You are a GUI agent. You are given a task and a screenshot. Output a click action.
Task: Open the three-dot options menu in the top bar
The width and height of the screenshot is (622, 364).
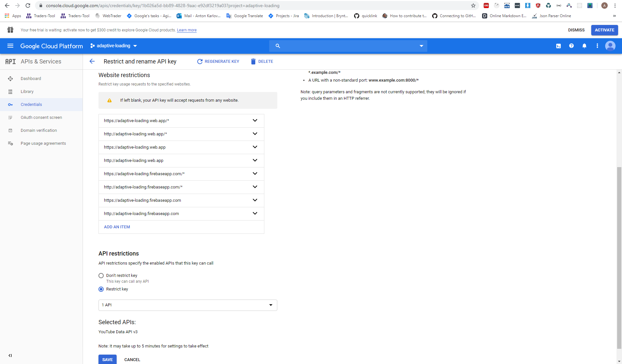[x=598, y=46]
